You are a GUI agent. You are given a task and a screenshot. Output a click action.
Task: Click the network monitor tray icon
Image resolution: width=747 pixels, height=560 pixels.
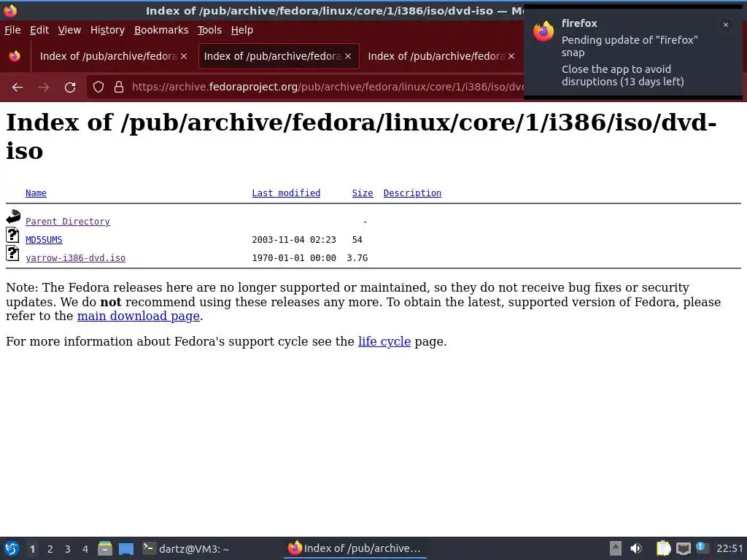click(683, 548)
